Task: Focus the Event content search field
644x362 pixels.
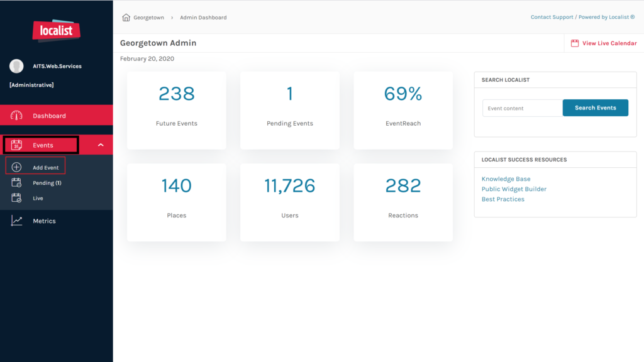Action: click(x=522, y=108)
